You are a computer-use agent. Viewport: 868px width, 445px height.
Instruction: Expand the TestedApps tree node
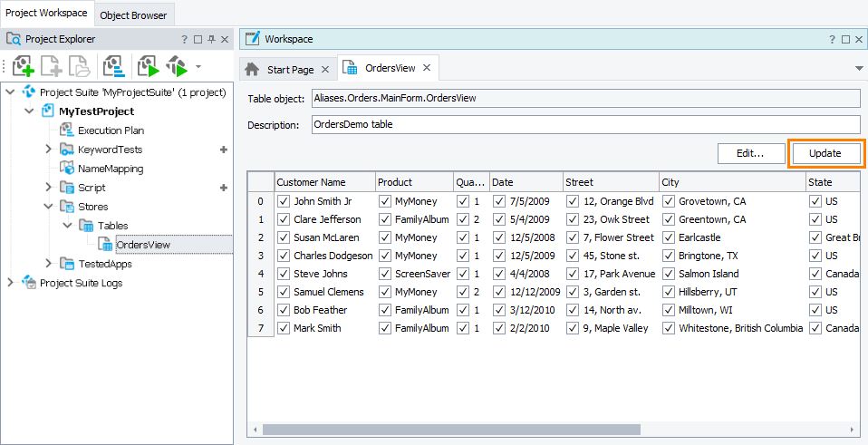pyautogui.click(x=49, y=264)
